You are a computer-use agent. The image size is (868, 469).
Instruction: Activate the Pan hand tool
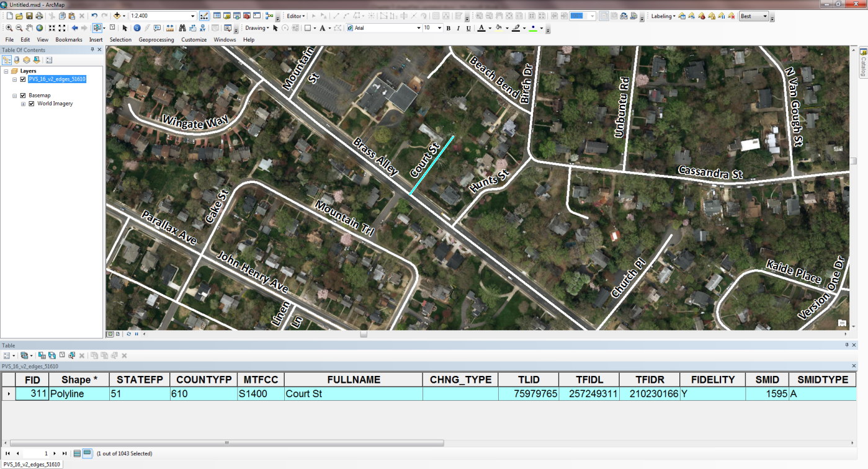pyautogui.click(x=30, y=28)
